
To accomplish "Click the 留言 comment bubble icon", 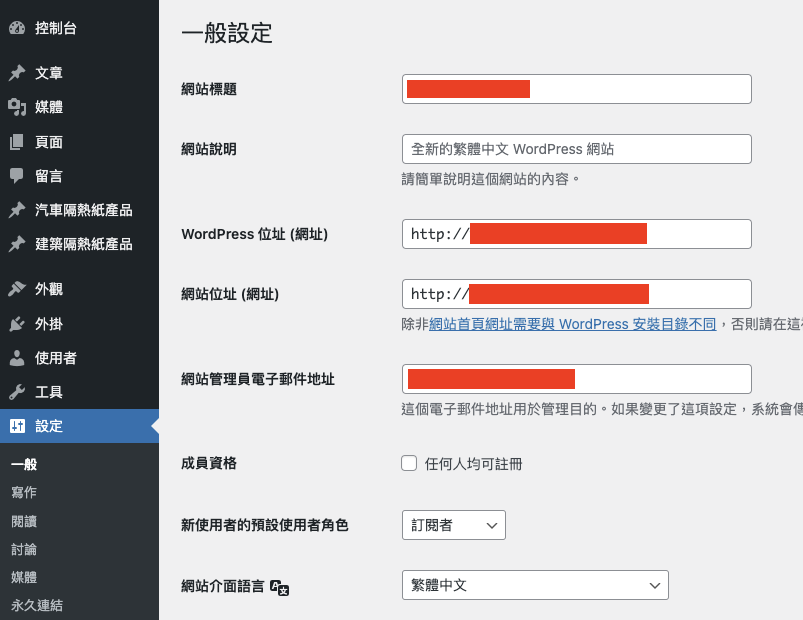I will pyautogui.click(x=17, y=176).
